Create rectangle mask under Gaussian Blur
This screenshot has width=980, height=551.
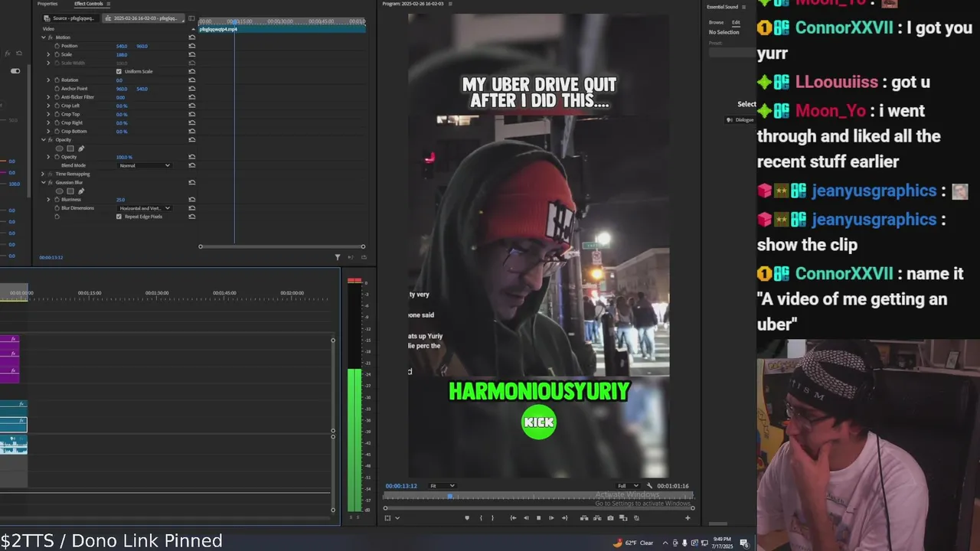[70, 191]
